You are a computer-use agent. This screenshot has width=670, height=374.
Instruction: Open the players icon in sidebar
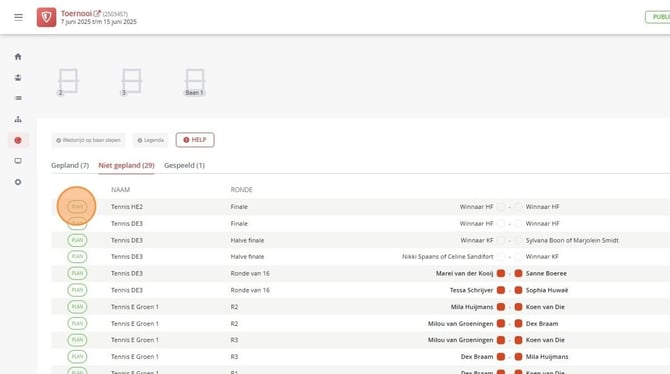(18, 77)
